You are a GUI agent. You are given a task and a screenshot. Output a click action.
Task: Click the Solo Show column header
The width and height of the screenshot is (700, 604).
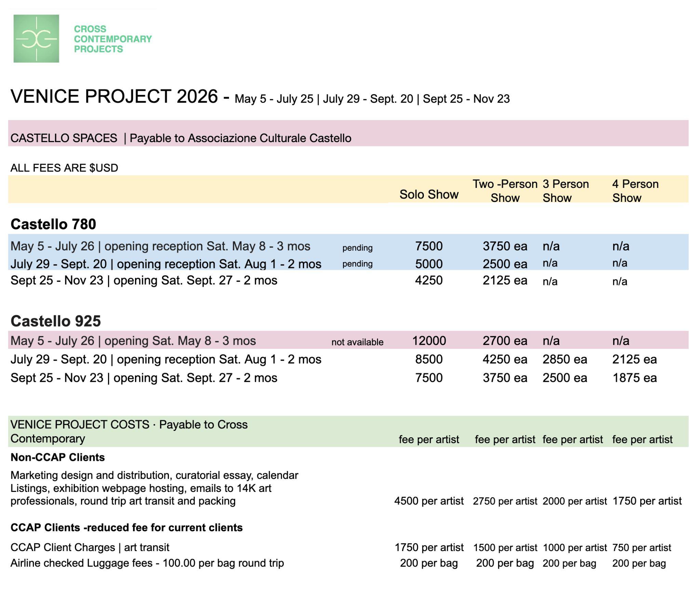click(429, 194)
